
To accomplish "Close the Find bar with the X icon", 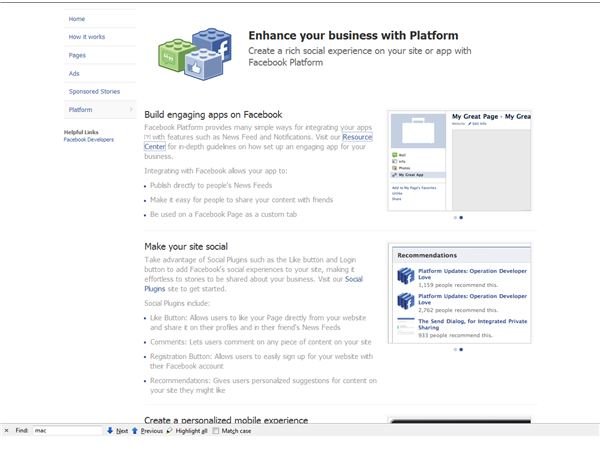I will 6,431.
